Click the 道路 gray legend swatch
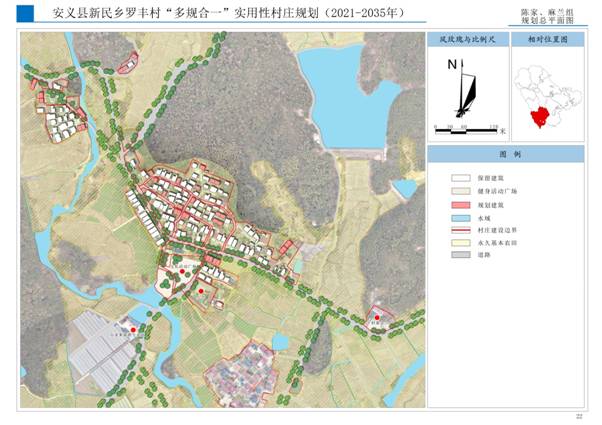The image size is (602, 425). [x=461, y=255]
